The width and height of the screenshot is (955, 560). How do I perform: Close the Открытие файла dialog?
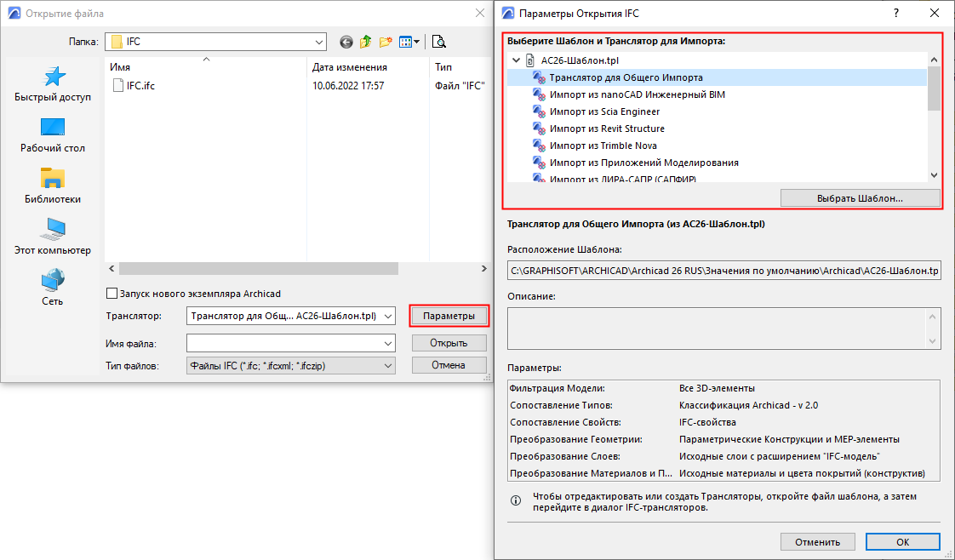point(480,14)
